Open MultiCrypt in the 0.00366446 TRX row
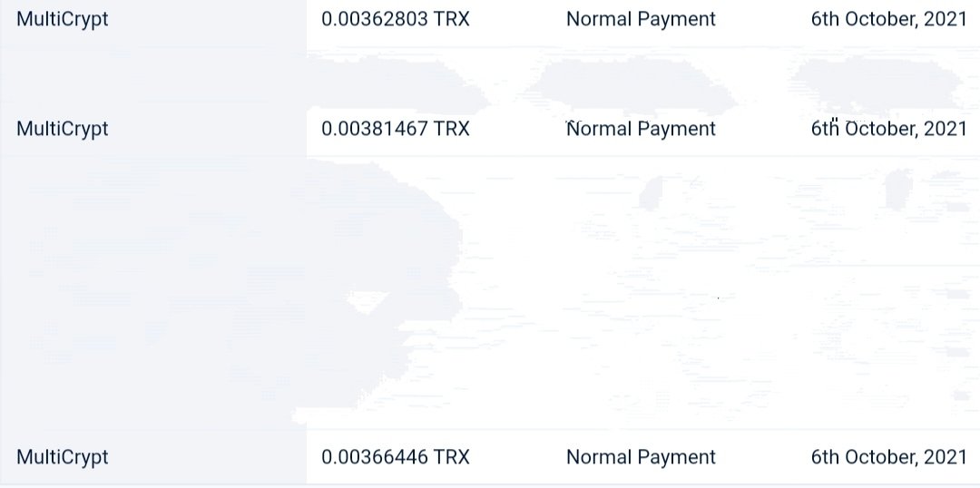 click(x=62, y=457)
